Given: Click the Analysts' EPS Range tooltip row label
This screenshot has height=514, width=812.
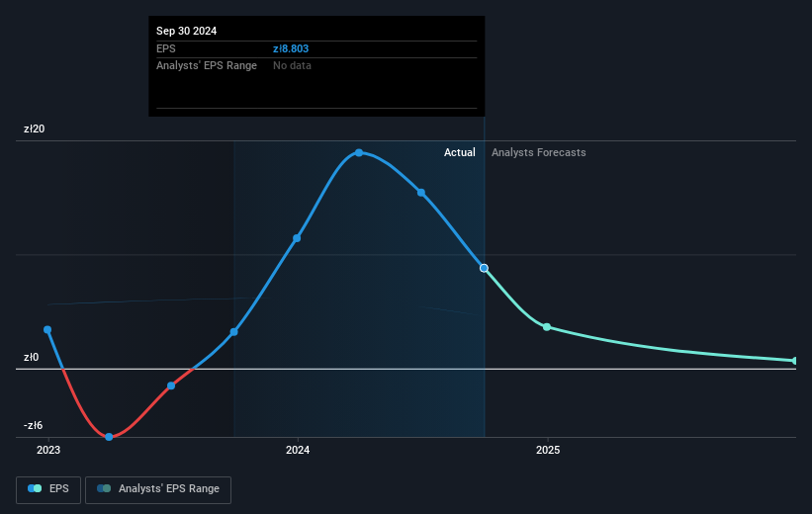Looking at the screenshot, I should (207, 66).
